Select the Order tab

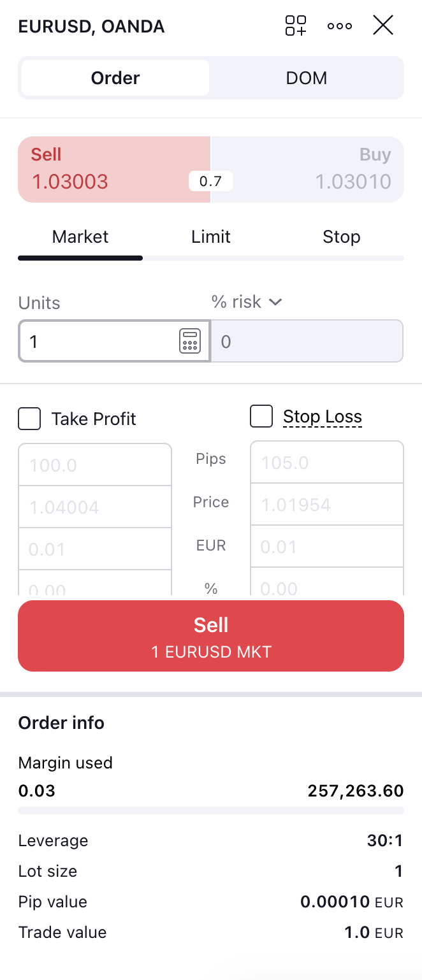[x=115, y=78]
